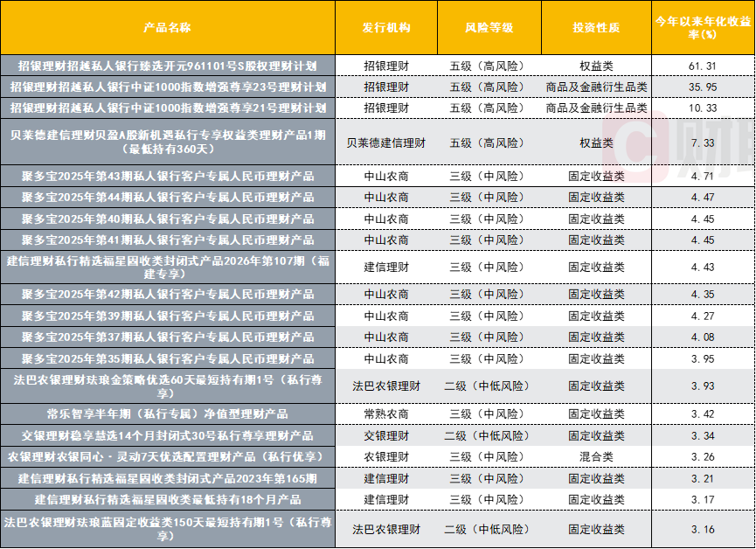
Task: Click the 3.93 yield cell
Action: 703,386
